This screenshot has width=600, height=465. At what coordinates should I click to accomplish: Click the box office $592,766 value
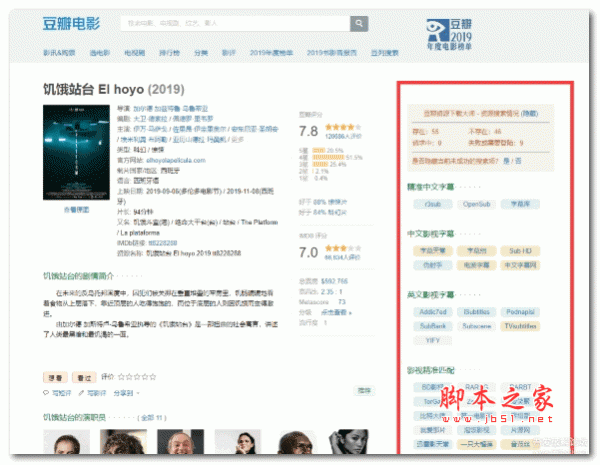pos(334,281)
